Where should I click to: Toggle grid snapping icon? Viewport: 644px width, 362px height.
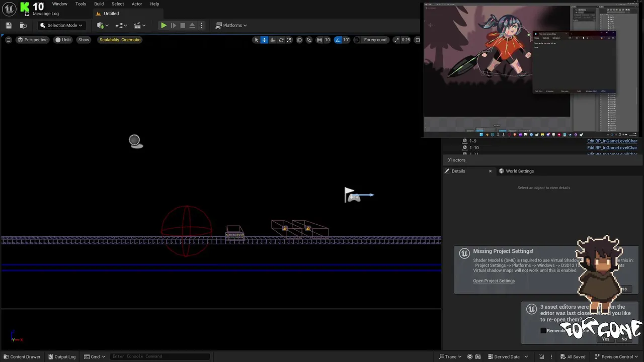point(319,40)
